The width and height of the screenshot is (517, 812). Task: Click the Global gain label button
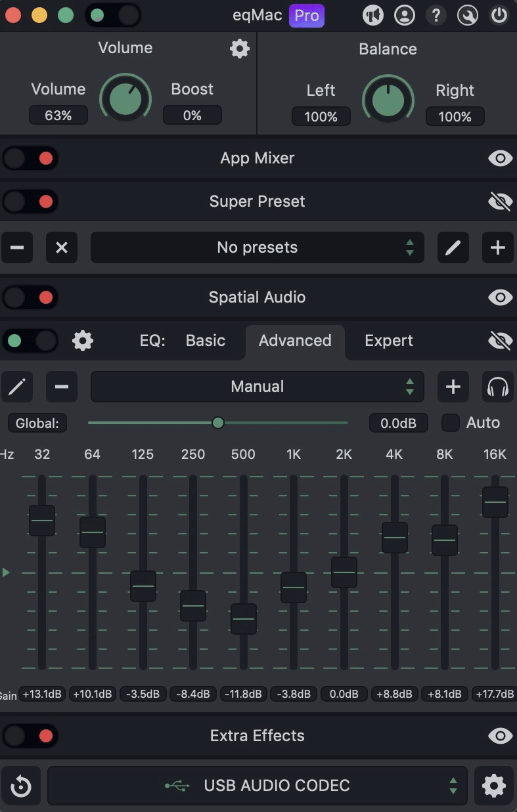pos(37,423)
